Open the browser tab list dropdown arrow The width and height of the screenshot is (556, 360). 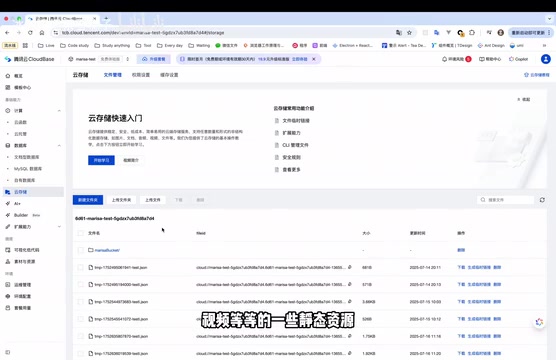pos(549,18)
